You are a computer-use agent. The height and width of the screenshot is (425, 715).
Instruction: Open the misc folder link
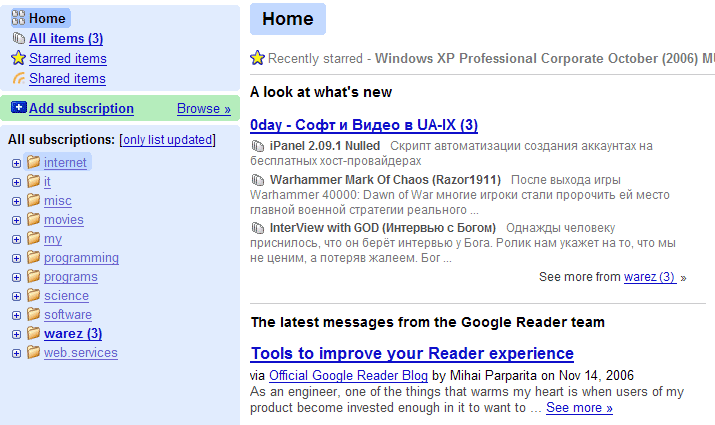(58, 201)
